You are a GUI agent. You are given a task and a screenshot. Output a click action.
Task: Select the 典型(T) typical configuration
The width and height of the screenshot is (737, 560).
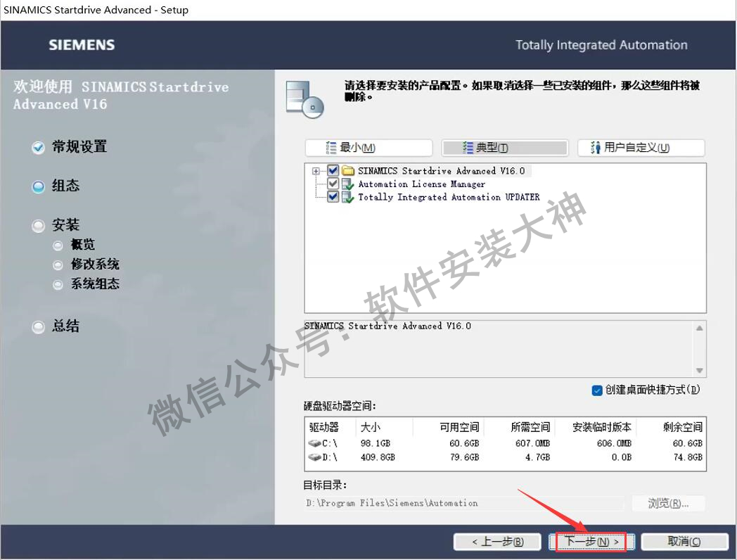tap(505, 148)
